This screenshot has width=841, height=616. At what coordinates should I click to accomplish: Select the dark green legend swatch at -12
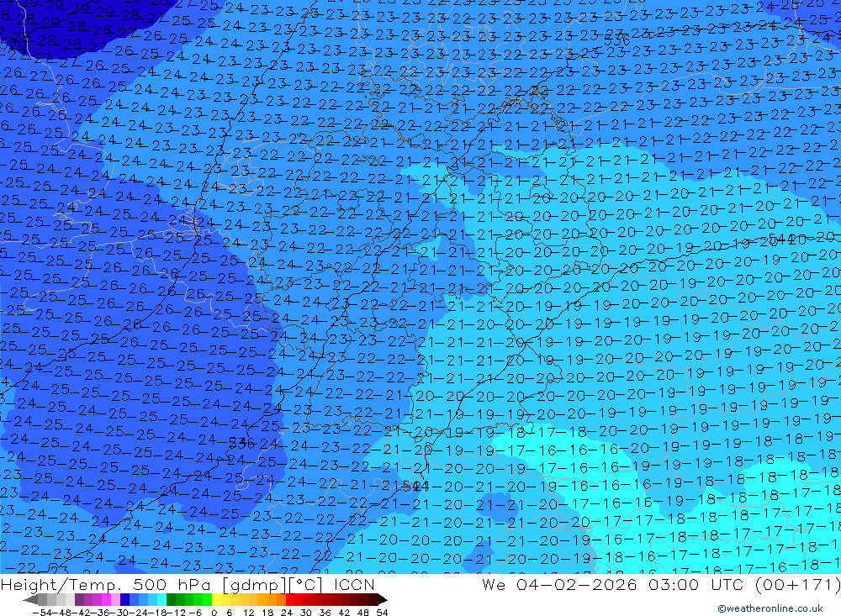[171, 600]
